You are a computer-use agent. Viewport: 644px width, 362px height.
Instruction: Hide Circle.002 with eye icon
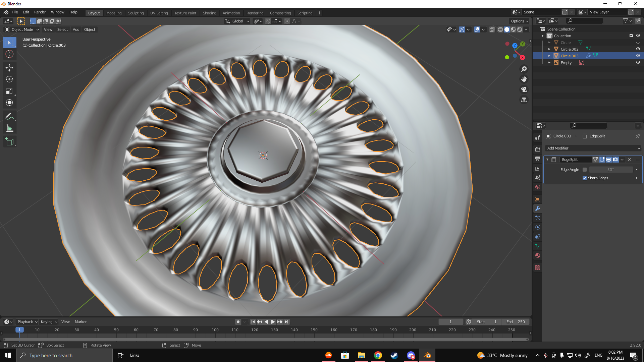coord(638,49)
